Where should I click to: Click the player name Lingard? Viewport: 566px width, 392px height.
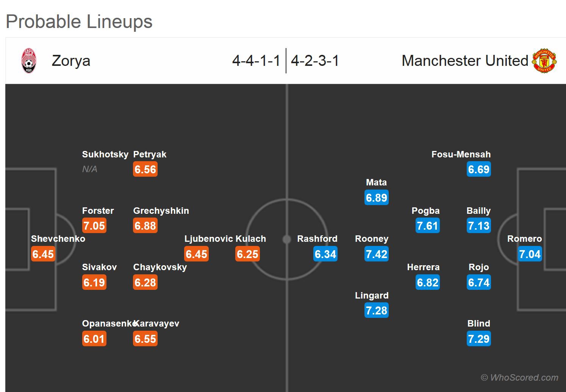372,296
